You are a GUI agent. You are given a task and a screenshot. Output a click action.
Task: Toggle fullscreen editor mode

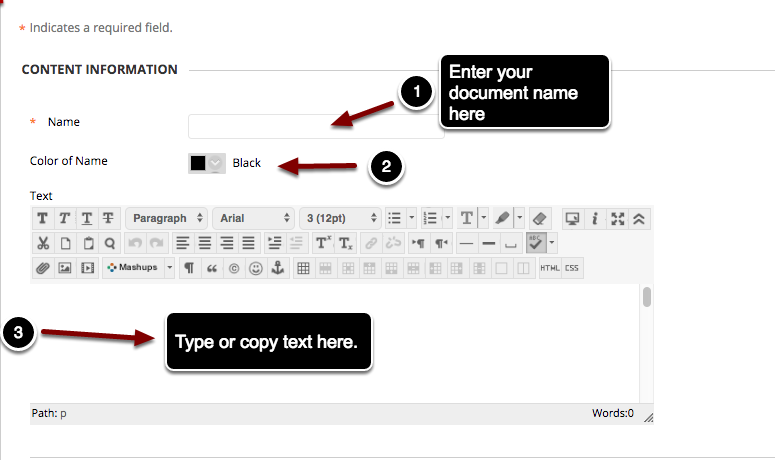[617, 218]
